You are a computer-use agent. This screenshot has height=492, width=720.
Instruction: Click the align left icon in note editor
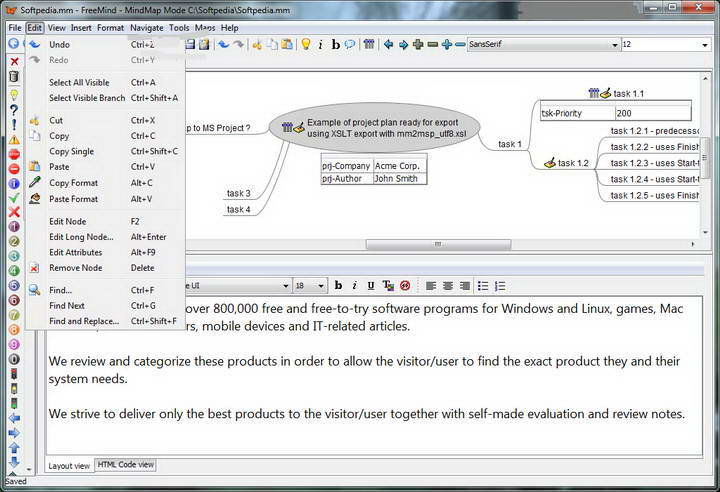pyautogui.click(x=432, y=286)
